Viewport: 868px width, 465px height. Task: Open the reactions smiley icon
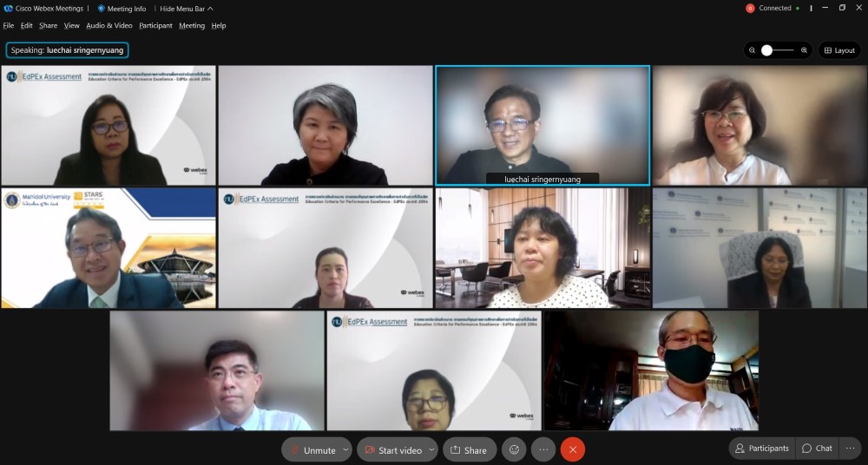point(514,449)
